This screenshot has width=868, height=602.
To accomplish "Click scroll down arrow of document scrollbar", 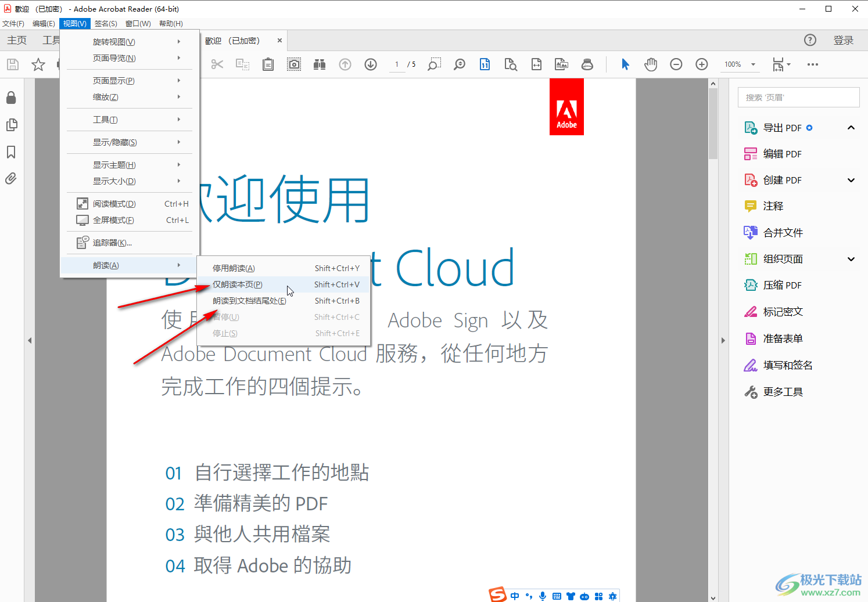I will 713,597.
